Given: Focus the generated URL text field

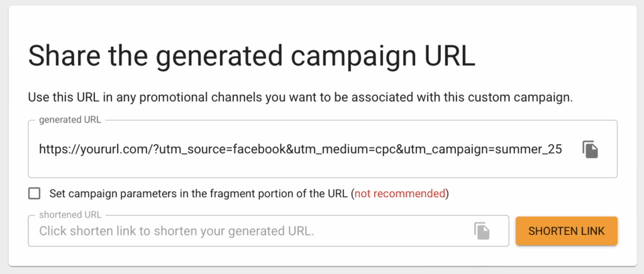Looking at the screenshot, I should [x=323, y=149].
